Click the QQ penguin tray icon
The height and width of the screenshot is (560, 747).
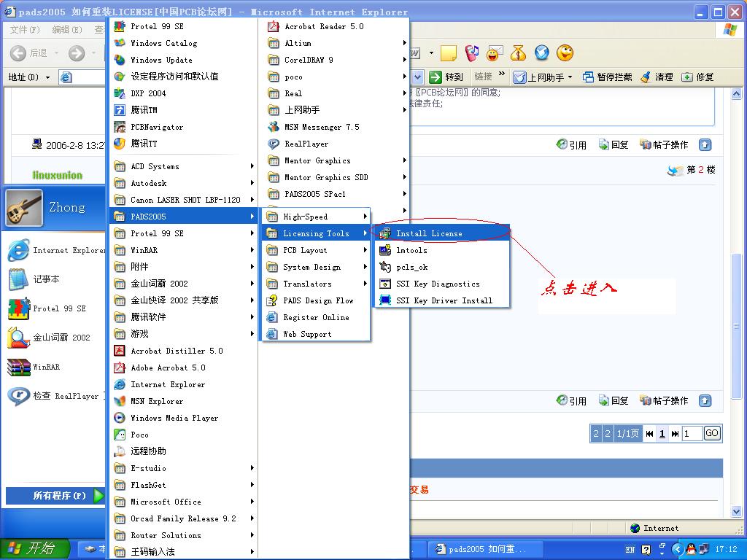coord(692,549)
